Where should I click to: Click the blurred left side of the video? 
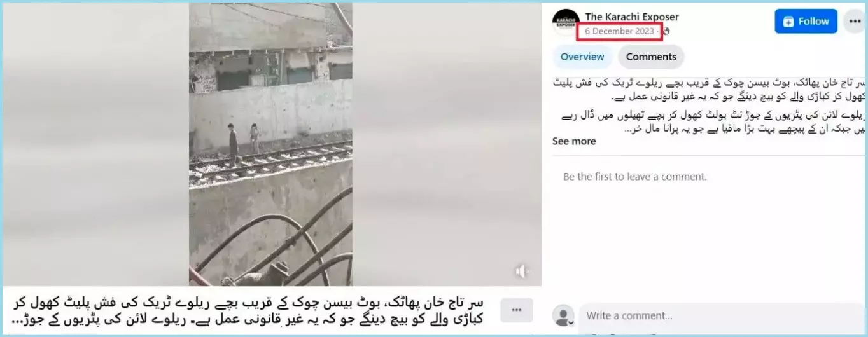(95, 144)
